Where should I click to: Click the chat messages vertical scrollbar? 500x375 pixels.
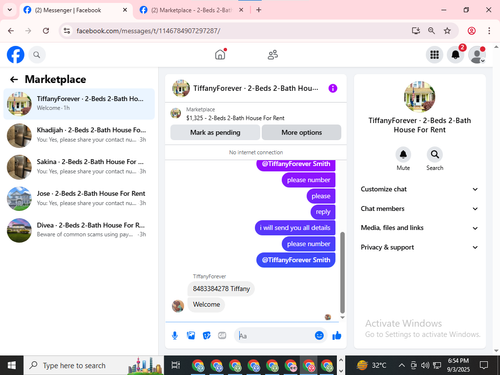(x=342, y=272)
